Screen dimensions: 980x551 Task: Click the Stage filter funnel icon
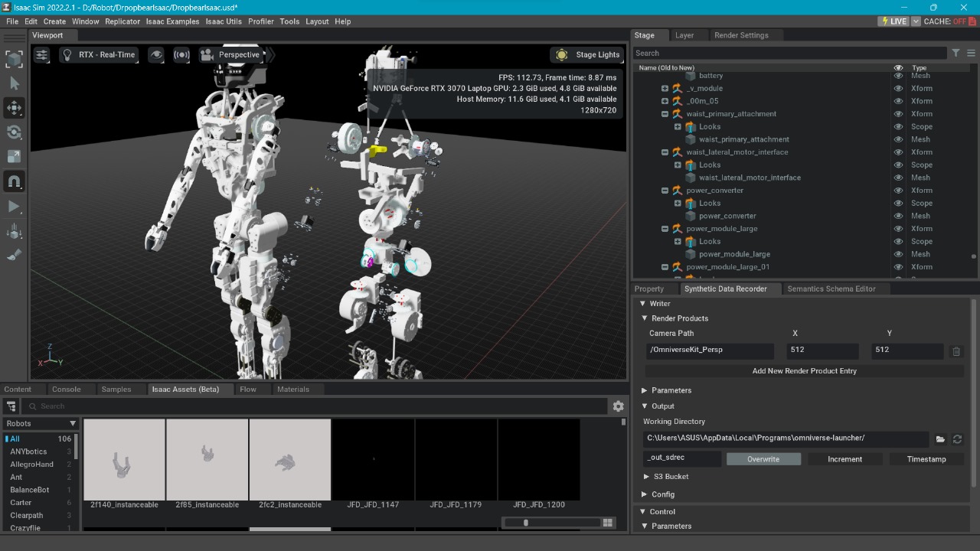click(955, 53)
